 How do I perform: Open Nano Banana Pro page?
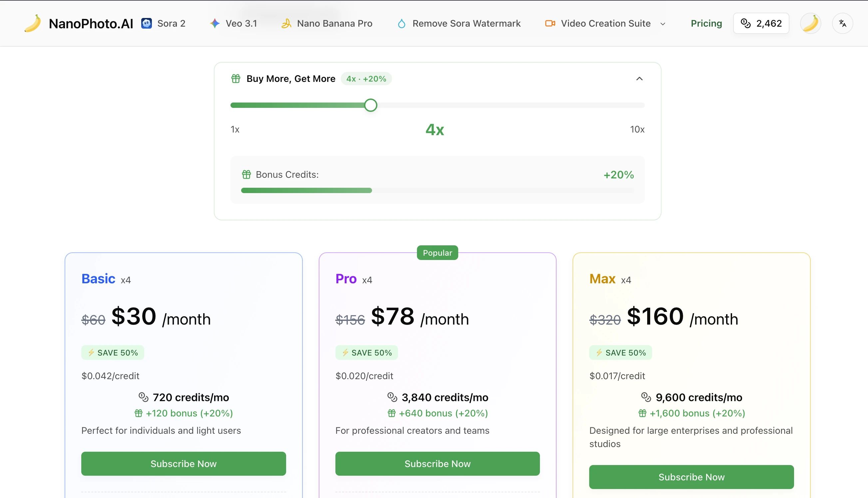pos(334,23)
